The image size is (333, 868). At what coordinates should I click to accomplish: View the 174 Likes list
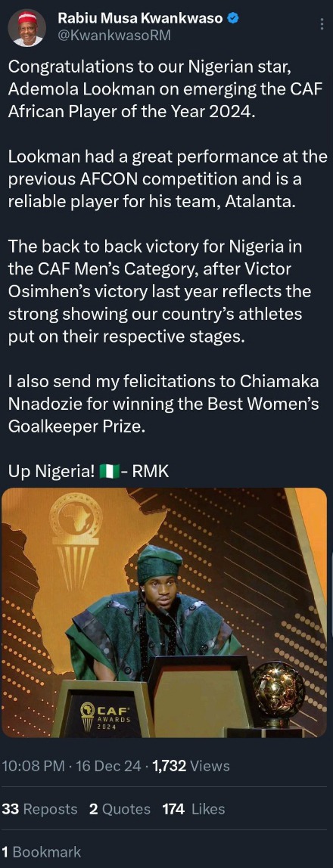194,809
